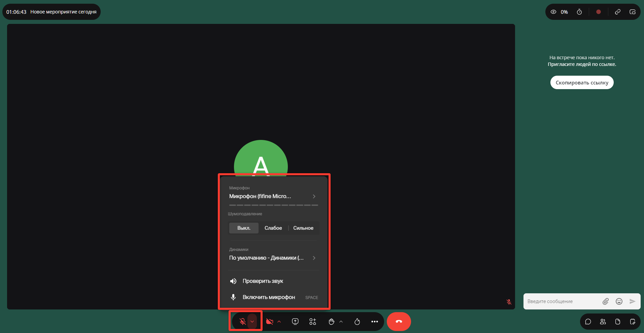Open camera settings chevron
The width and height of the screenshot is (644, 333).
coord(279,322)
